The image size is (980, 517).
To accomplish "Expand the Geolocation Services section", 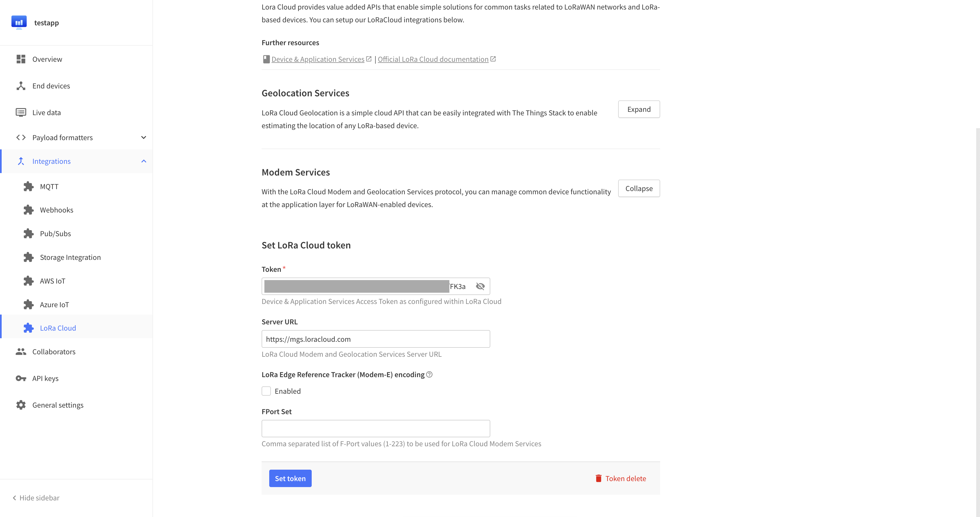I will 639,109.
